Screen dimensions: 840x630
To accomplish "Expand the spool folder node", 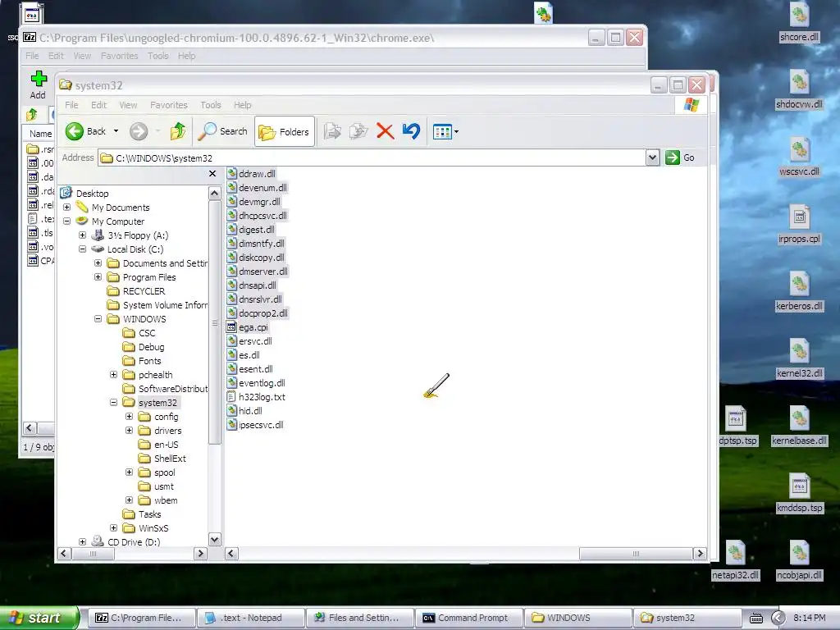I will coord(129,472).
